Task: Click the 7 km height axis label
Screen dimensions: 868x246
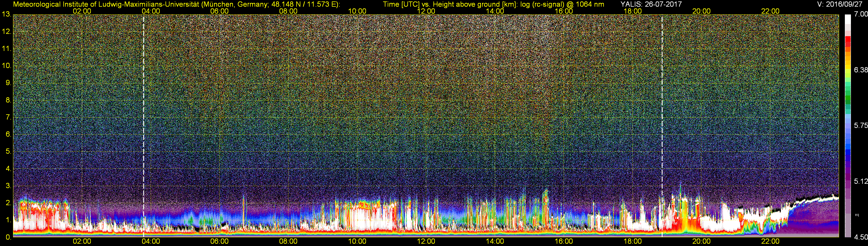Action: [8, 117]
